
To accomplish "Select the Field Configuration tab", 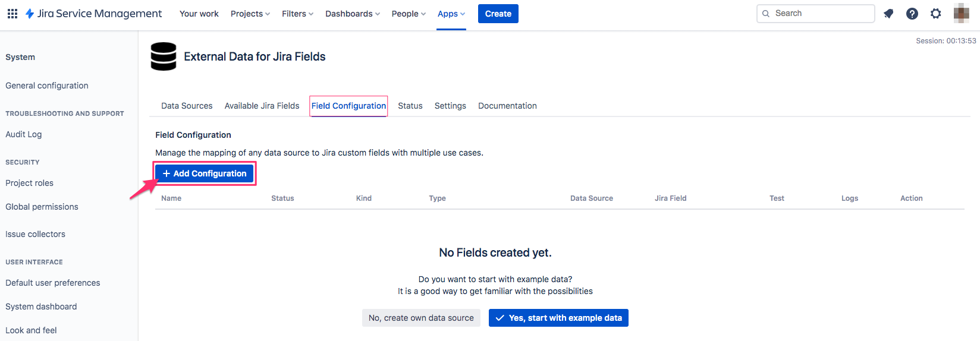I will click(x=348, y=106).
